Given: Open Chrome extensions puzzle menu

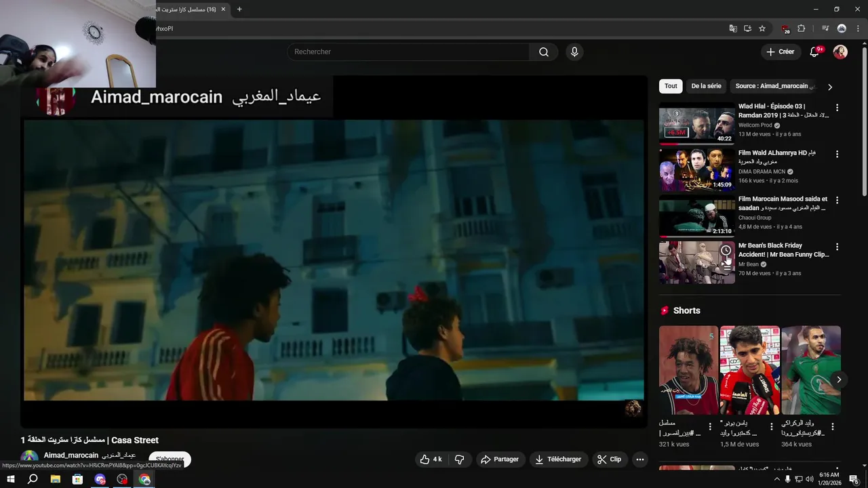Looking at the screenshot, I should [802, 28].
